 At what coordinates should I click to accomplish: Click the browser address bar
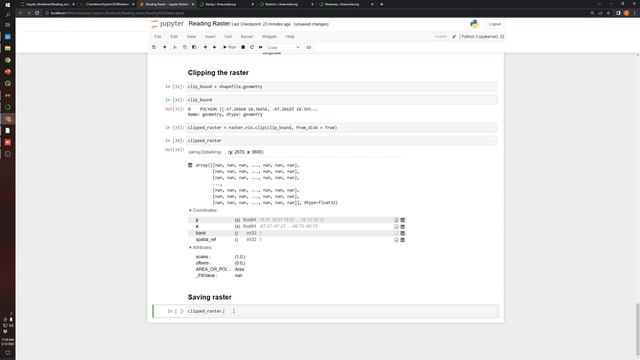314,13
